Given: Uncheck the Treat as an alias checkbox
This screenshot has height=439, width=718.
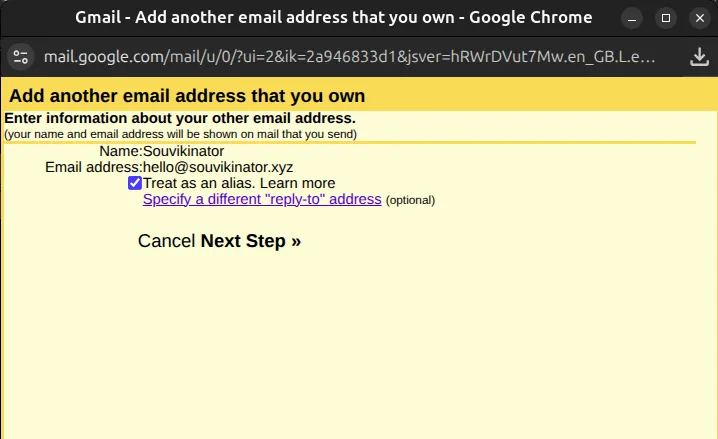Looking at the screenshot, I should click(x=135, y=183).
